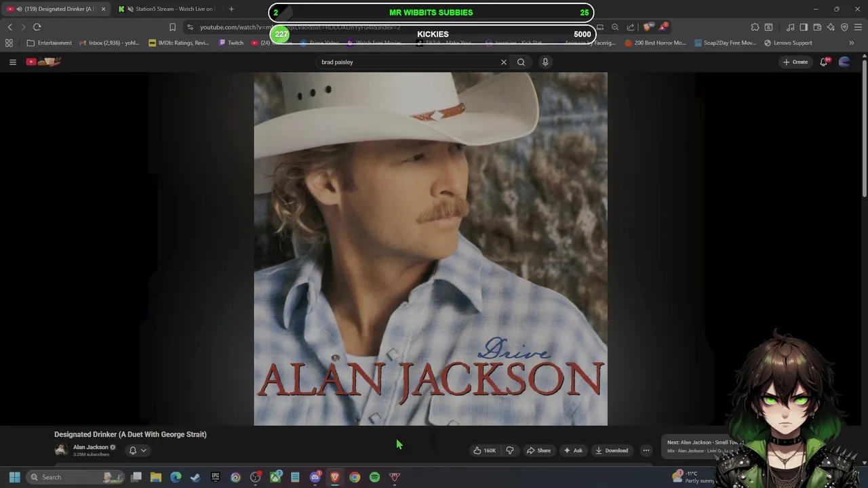Open Google Chrome from the taskbar

coord(355,477)
